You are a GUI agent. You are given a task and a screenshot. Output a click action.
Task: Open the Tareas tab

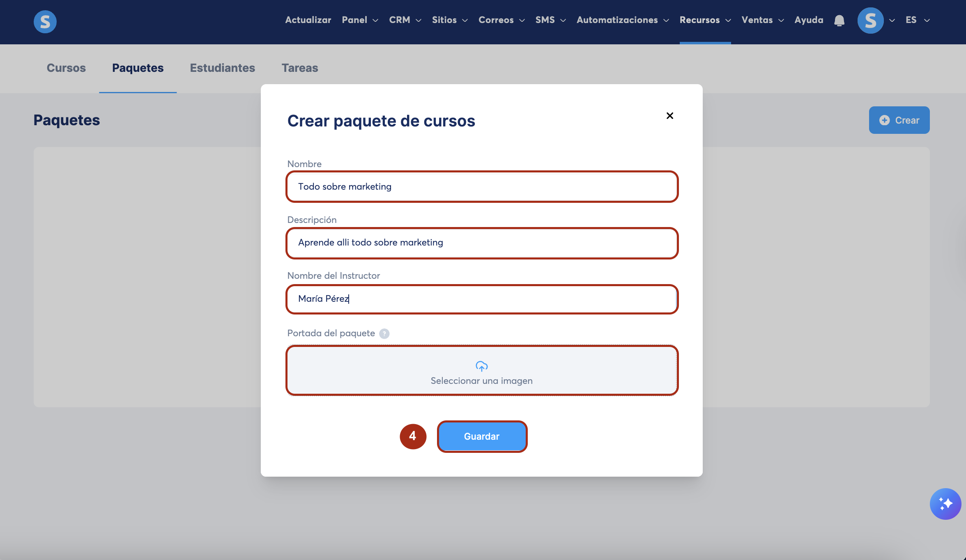click(299, 68)
